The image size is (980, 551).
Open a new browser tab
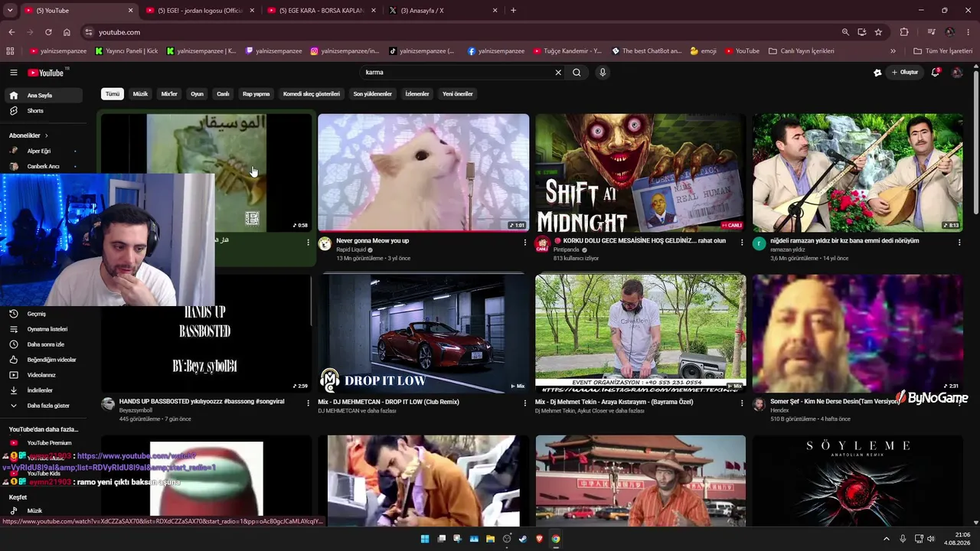[x=513, y=11]
